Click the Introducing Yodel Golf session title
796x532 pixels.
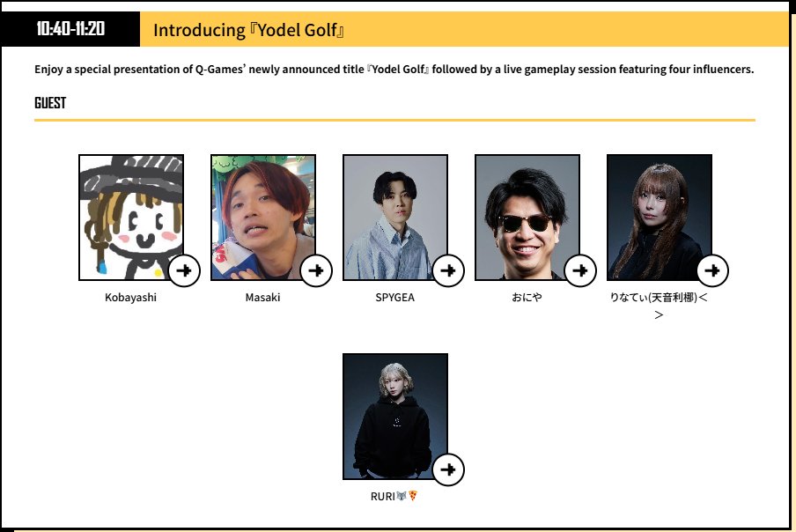[248, 30]
